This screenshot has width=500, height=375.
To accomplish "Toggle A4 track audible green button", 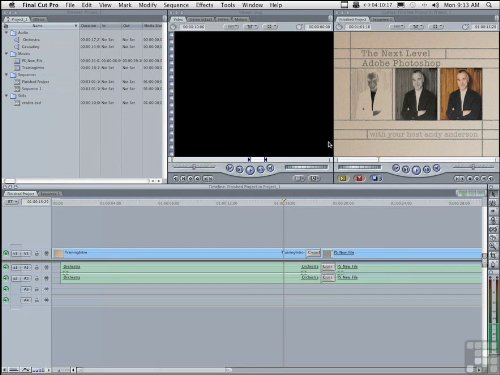I will pos(6,300).
